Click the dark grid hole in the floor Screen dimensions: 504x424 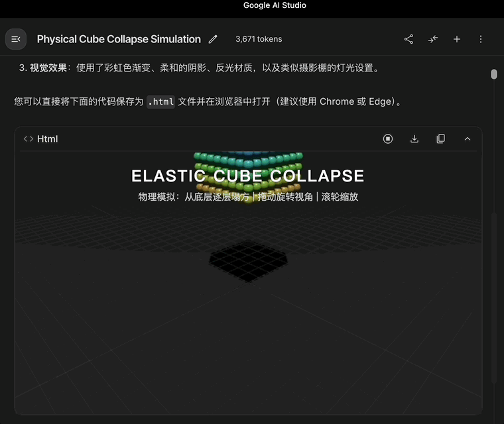pyautogui.click(x=248, y=260)
